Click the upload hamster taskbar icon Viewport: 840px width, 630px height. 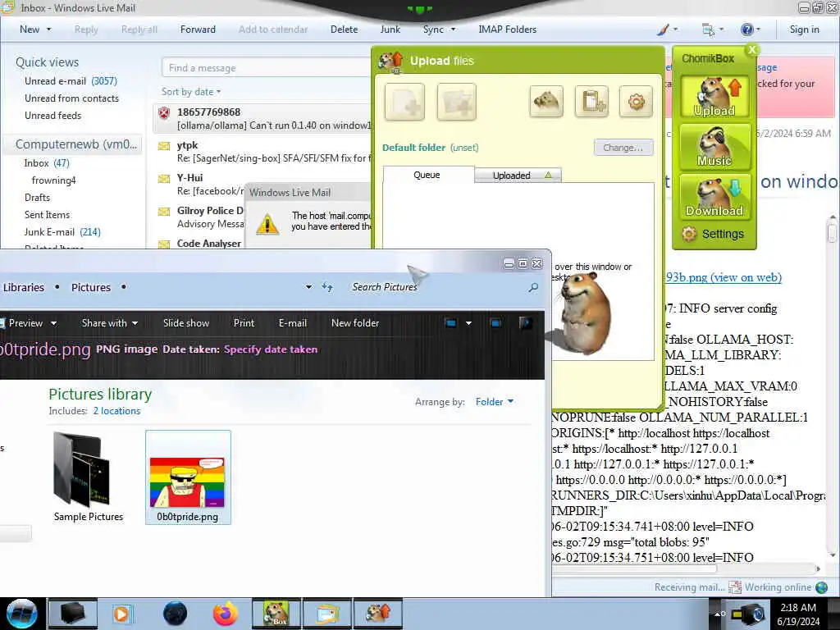tap(377, 614)
